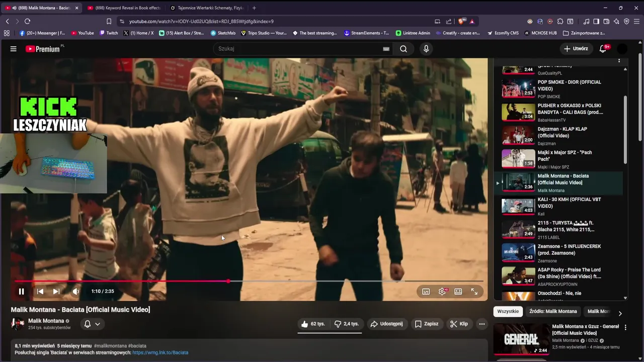Open Malik Montana channel name link
This screenshot has width=644, height=362.
coord(46,321)
